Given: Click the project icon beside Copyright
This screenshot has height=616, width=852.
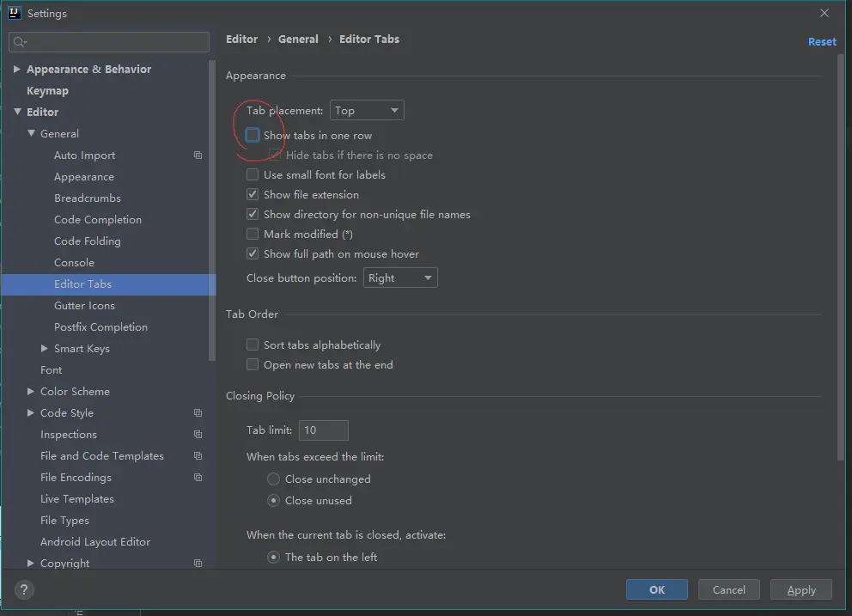Looking at the screenshot, I should point(198,564).
